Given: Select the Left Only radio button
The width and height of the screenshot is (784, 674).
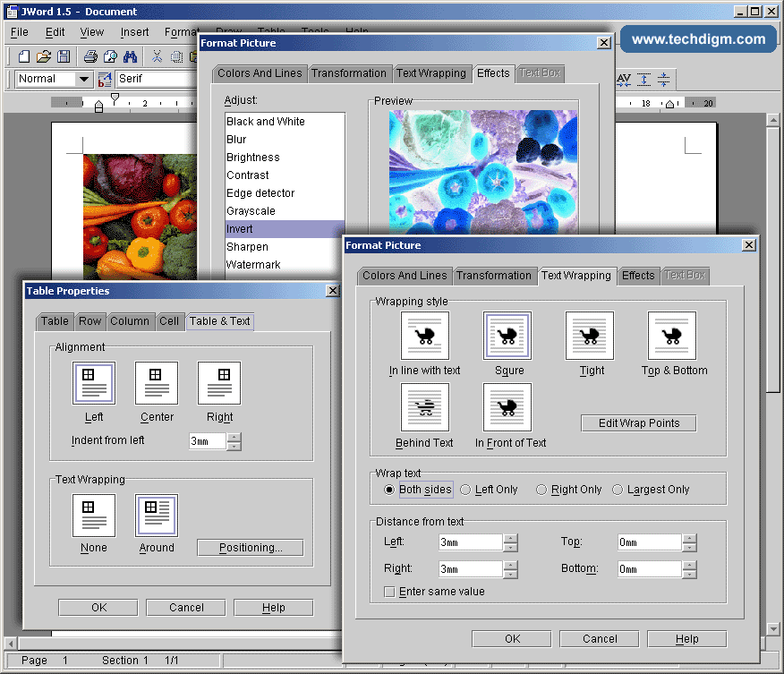Looking at the screenshot, I should coord(466,490).
